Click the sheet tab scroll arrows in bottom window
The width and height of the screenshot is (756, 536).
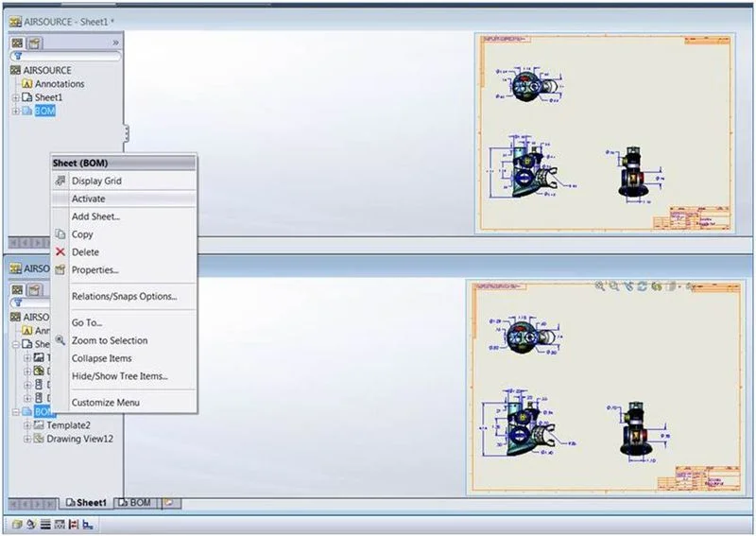(32, 504)
